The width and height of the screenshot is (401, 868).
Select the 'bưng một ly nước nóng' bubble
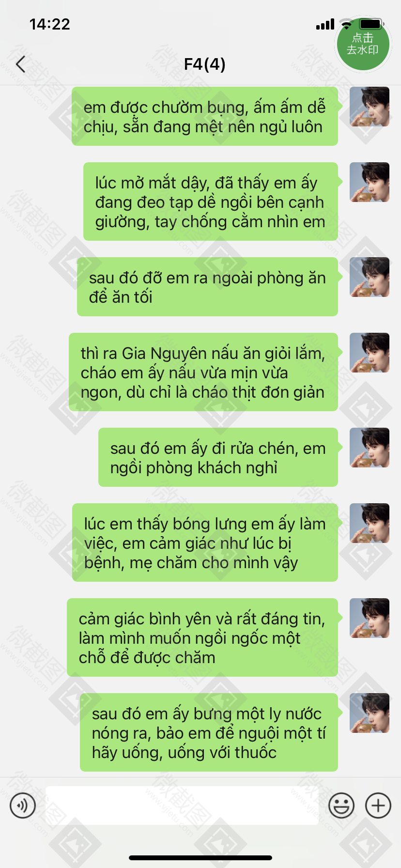(209, 732)
